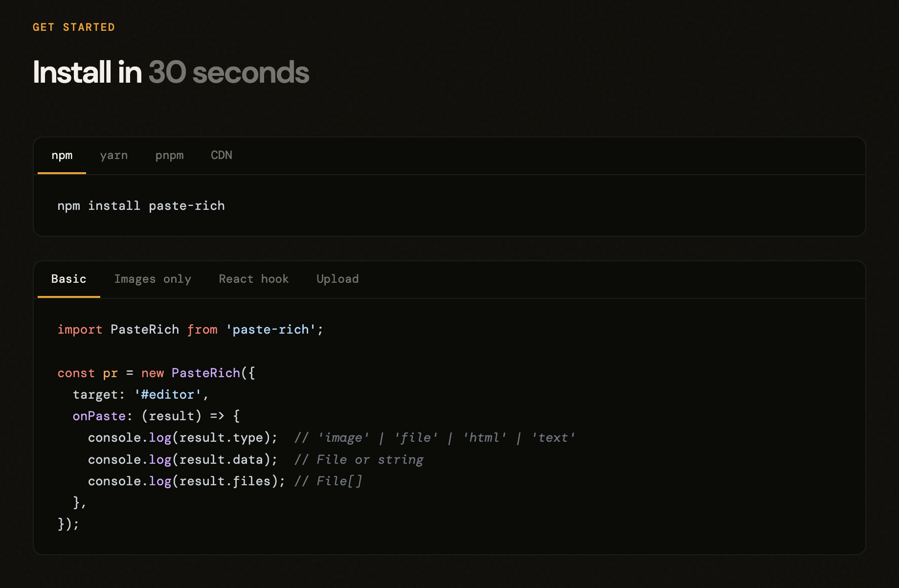The height and width of the screenshot is (588, 899).
Task: Click the import PasteRich code line
Action: 190,330
